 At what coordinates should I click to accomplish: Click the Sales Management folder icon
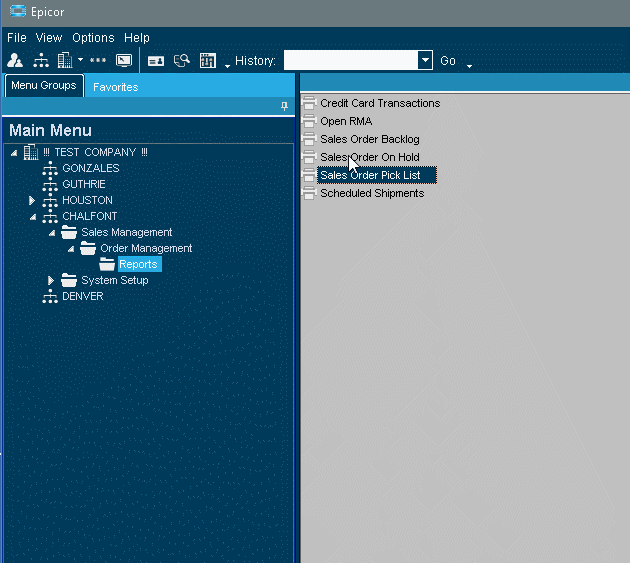pos(69,232)
